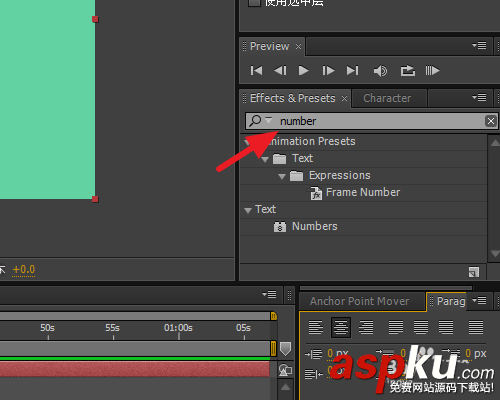Open Preview panel options menu
The image size is (500, 400).
click(x=479, y=45)
